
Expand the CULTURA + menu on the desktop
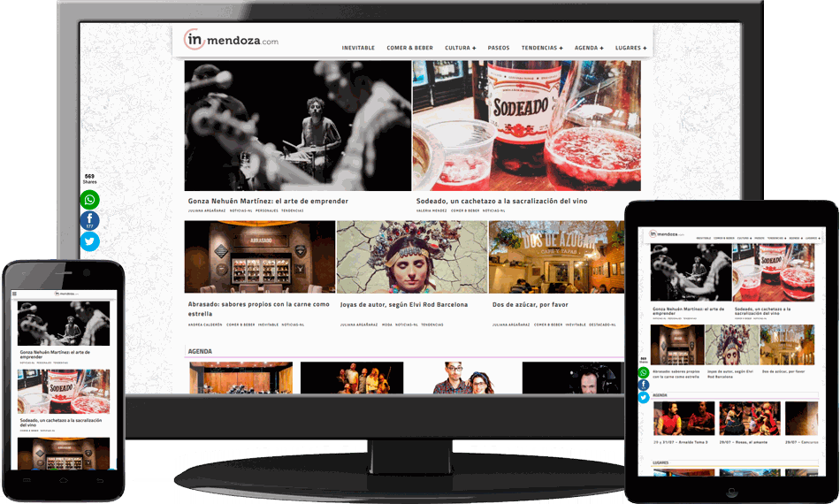click(460, 48)
